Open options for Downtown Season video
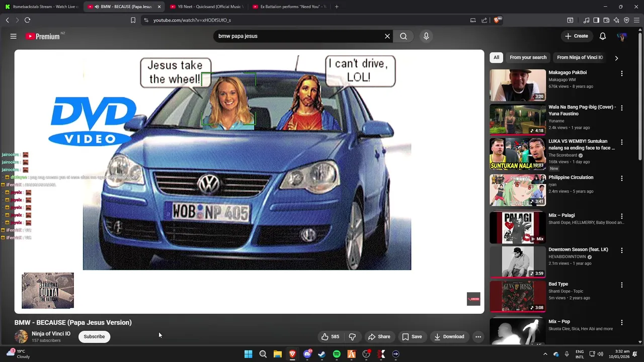 click(x=622, y=250)
